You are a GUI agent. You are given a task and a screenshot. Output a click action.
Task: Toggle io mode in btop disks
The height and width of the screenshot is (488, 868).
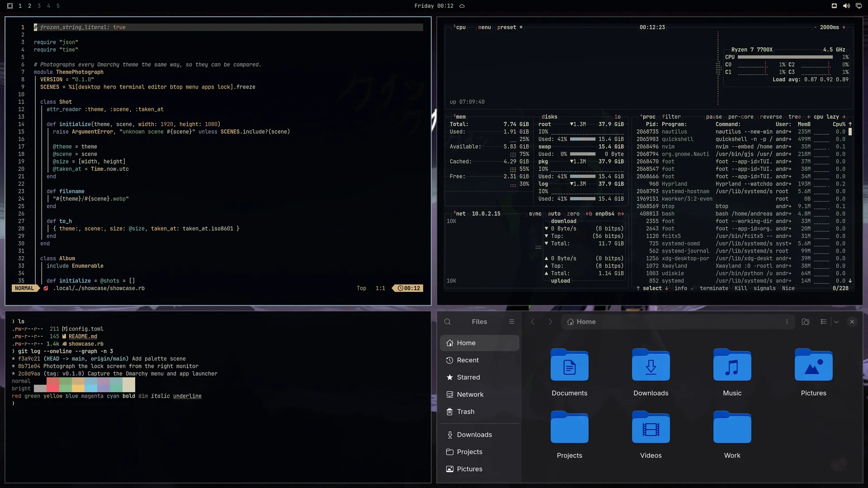[x=618, y=117]
